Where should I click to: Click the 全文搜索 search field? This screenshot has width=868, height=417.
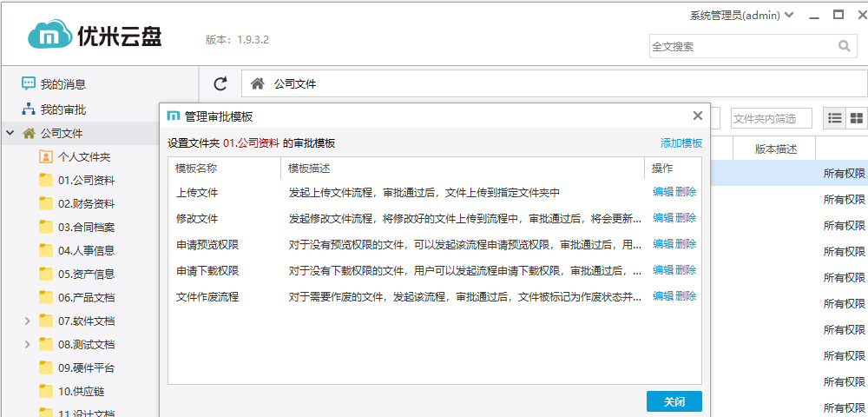click(x=742, y=46)
